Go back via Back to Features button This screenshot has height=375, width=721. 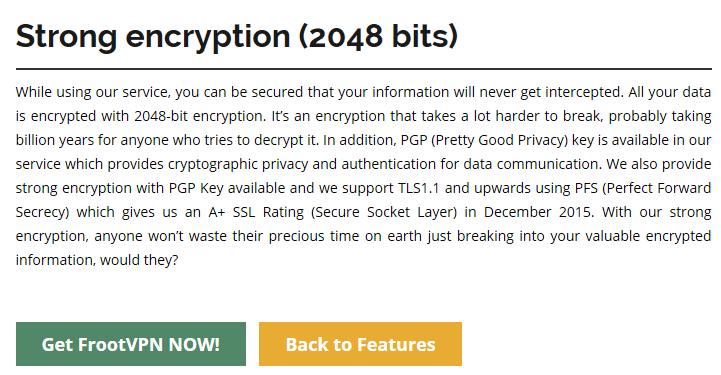(360, 344)
